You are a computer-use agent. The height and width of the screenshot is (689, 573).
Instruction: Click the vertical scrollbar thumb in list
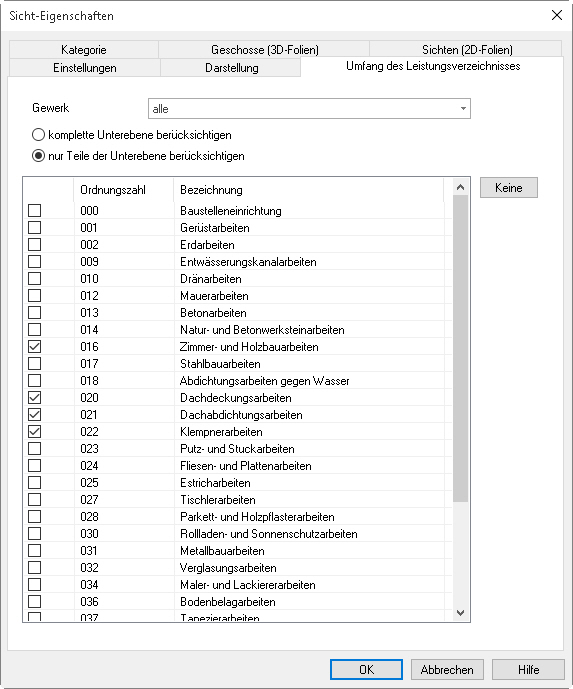tap(461, 348)
